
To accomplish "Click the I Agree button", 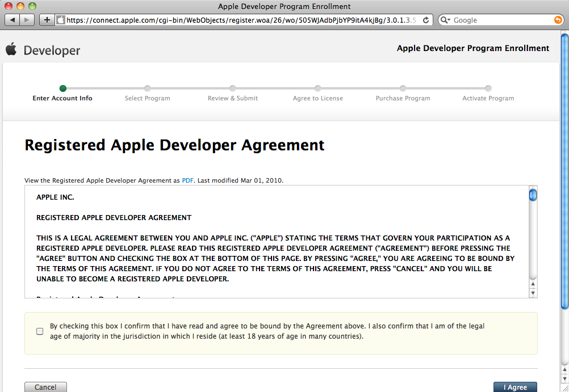I will [515, 387].
